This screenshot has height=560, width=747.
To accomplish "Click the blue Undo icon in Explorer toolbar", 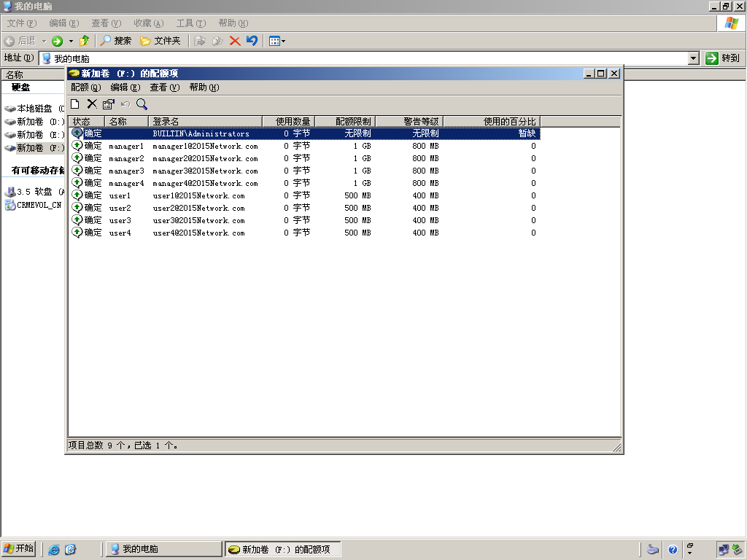I will coord(252,41).
